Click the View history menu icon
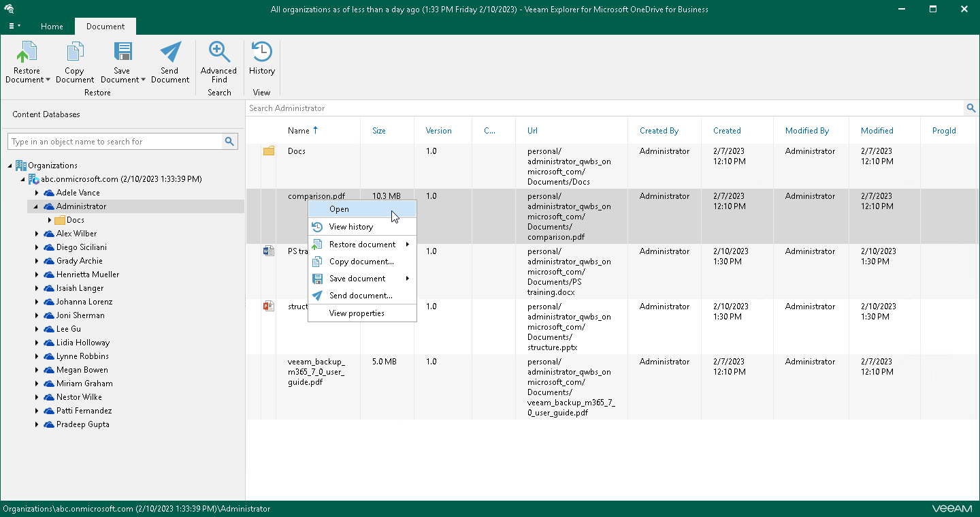This screenshot has width=980, height=517. (x=317, y=227)
